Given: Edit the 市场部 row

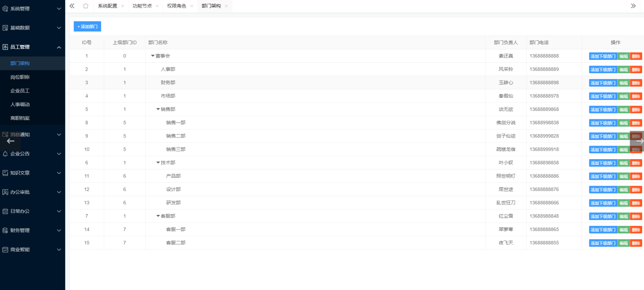Looking at the screenshot, I should 624,96.
